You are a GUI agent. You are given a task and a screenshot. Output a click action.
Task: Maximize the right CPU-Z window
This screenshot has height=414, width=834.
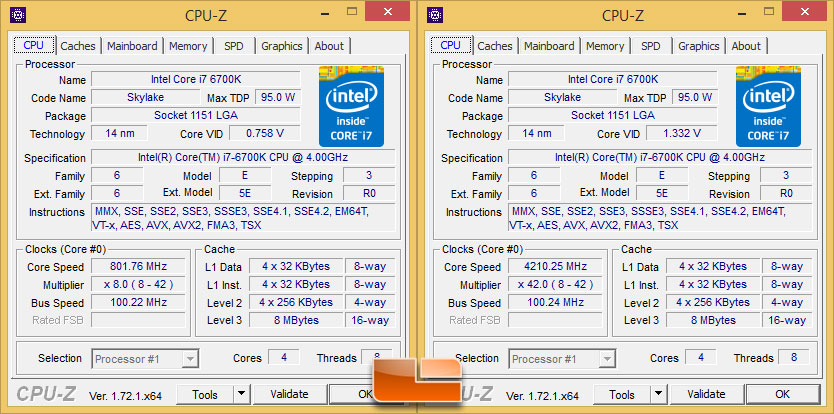coord(769,11)
